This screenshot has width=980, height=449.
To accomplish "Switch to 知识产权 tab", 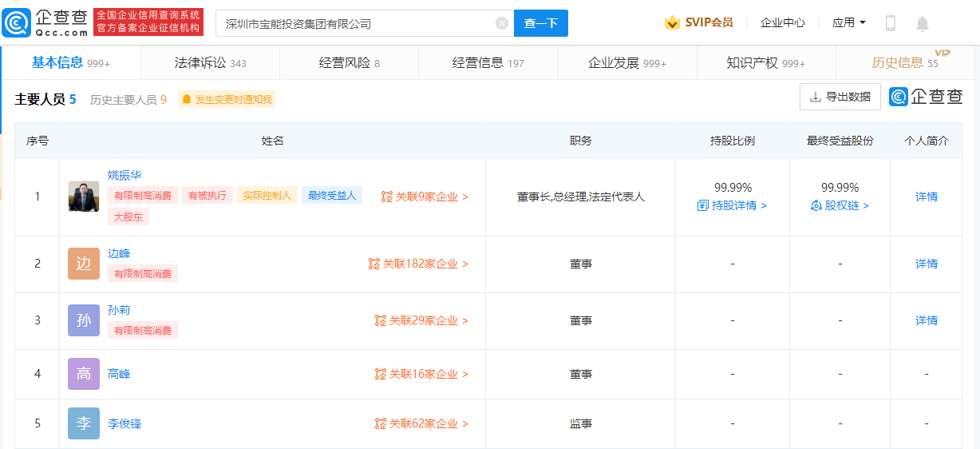I will click(765, 62).
